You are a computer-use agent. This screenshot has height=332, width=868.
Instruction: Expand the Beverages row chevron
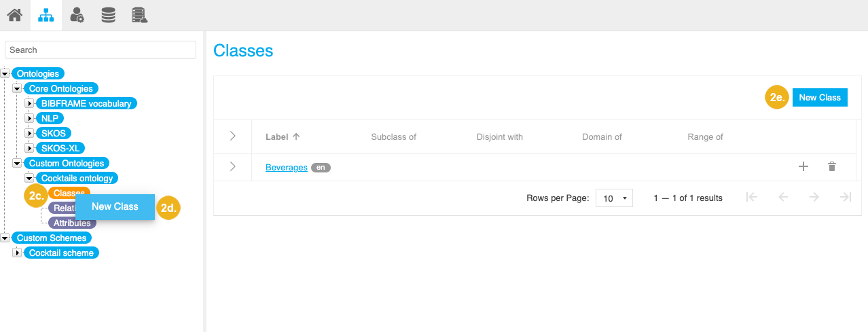pyautogui.click(x=232, y=166)
